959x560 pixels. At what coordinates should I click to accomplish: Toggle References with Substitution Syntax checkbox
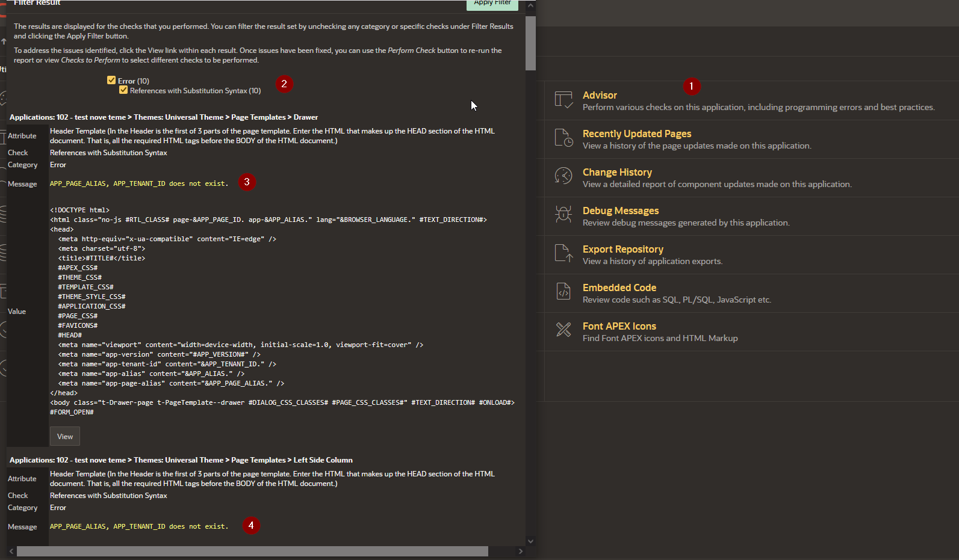pyautogui.click(x=123, y=90)
